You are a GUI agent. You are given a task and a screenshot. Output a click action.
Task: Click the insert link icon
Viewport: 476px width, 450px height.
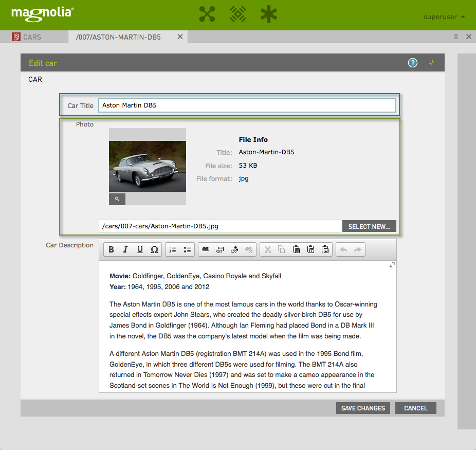(x=206, y=249)
